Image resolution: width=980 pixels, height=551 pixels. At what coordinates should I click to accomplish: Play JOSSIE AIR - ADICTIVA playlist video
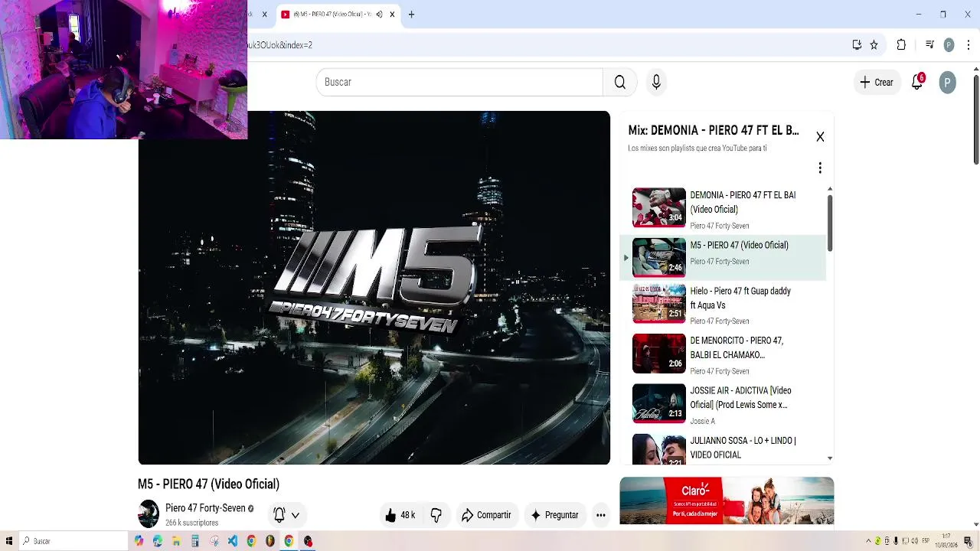[723, 404]
